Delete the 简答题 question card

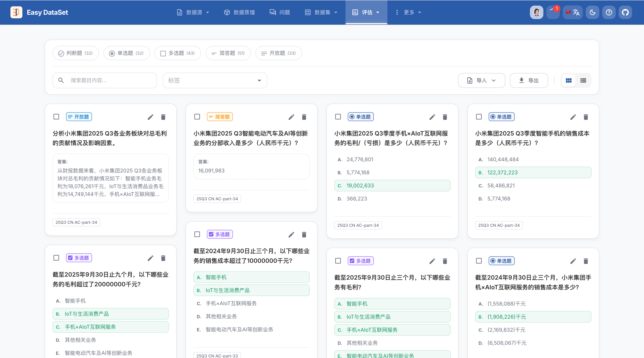(304, 117)
